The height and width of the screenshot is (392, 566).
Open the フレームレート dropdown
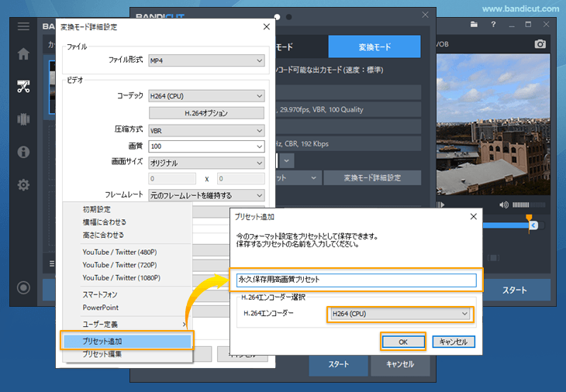206,195
